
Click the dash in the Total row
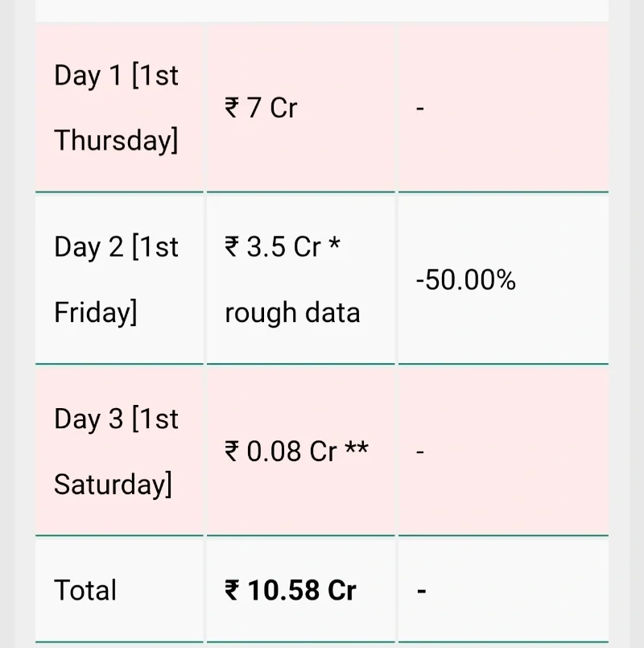point(421,590)
